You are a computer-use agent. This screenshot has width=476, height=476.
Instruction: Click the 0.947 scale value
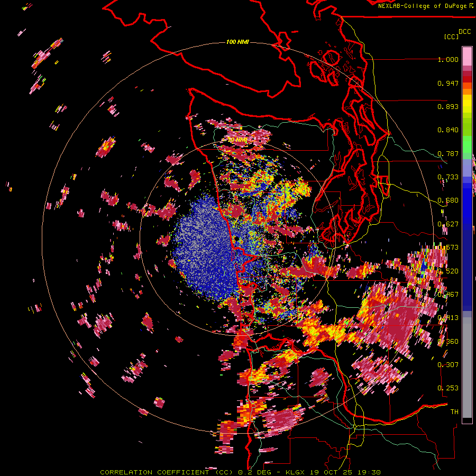448,83
